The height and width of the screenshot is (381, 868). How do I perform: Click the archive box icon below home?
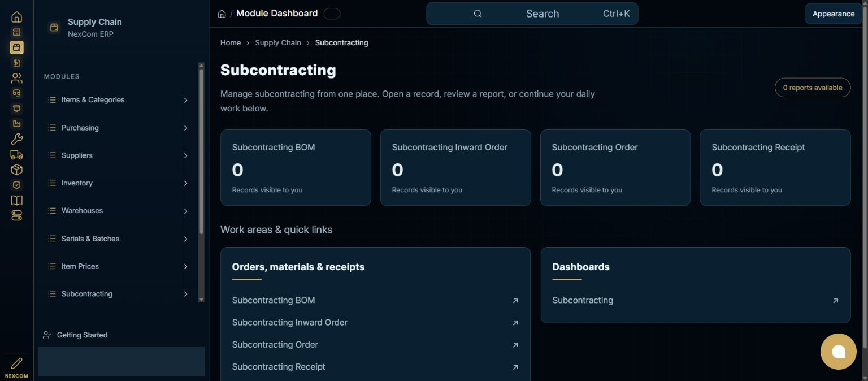tap(16, 32)
